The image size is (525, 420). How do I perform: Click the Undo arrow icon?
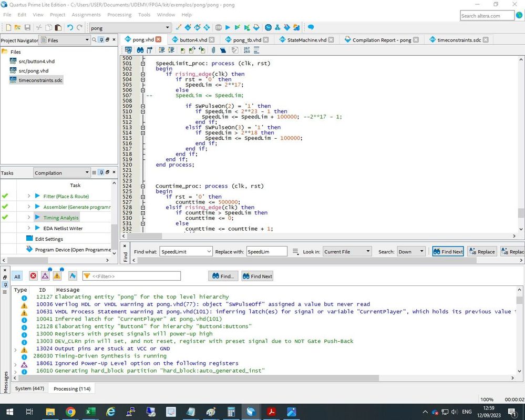point(70,27)
